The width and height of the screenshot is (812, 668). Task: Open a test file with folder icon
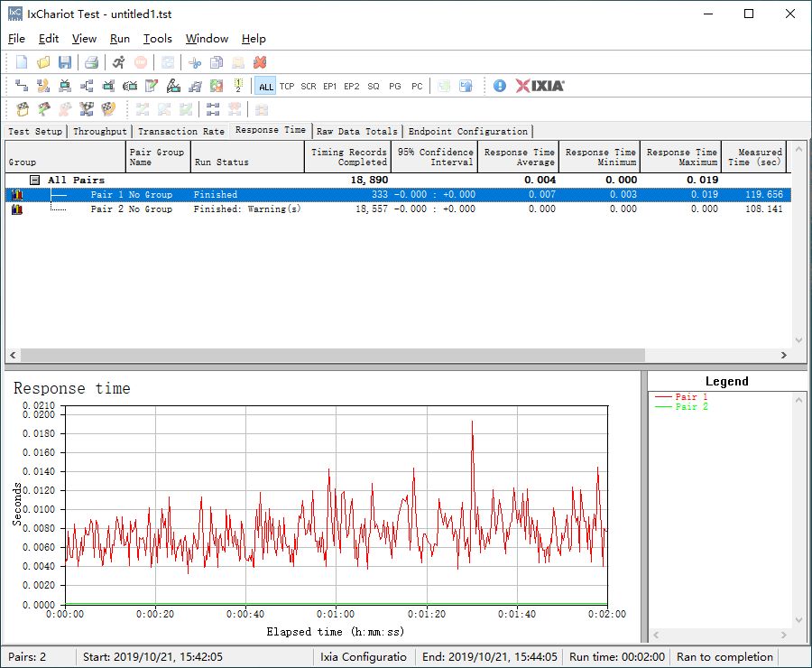click(43, 62)
